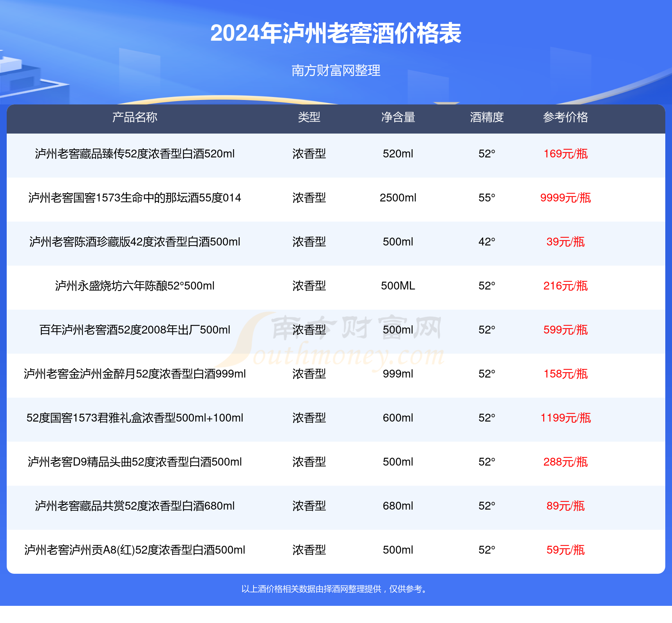Viewport: 672px width, 623px height.
Task: Click the 酒精度 column header
Action: click(x=487, y=117)
